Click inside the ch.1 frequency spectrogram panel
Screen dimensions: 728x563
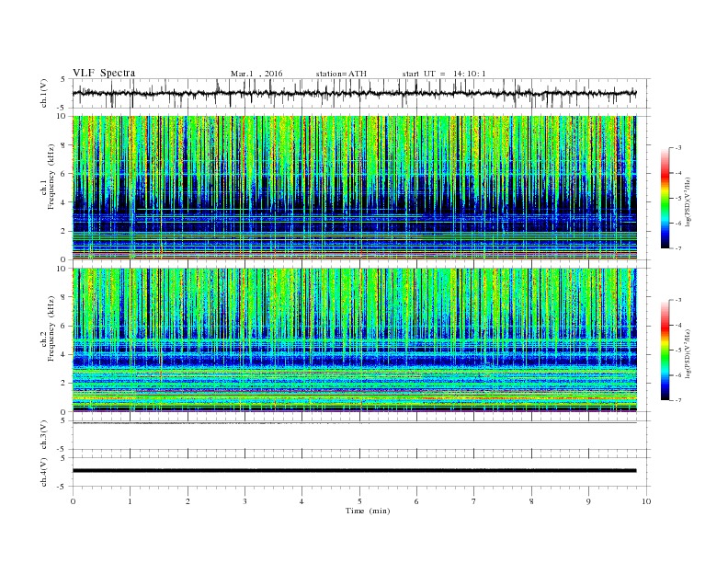[355, 188]
